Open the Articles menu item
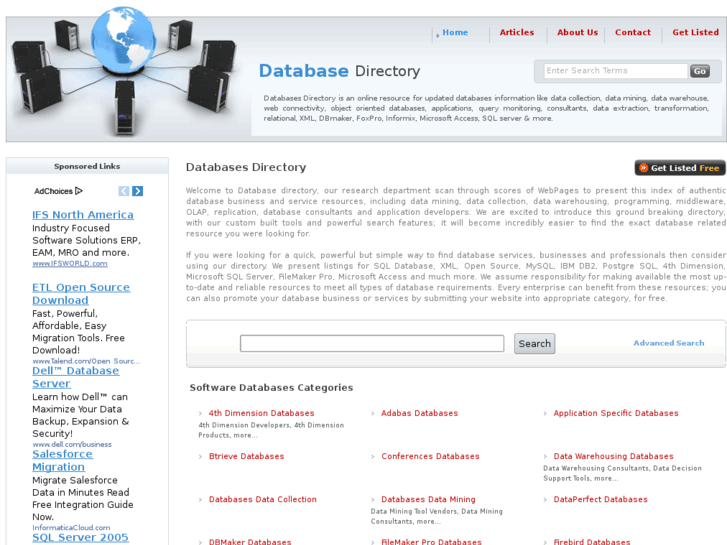This screenshot has width=727, height=545. (x=517, y=32)
